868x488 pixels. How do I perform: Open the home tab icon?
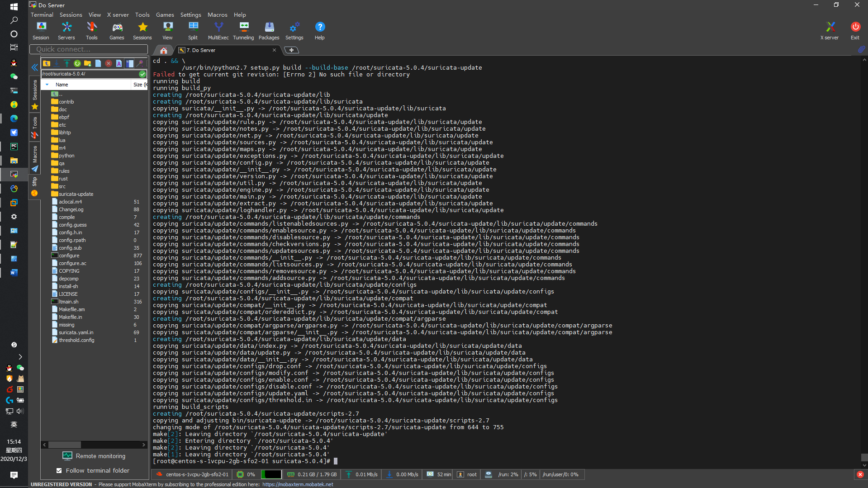coord(164,50)
